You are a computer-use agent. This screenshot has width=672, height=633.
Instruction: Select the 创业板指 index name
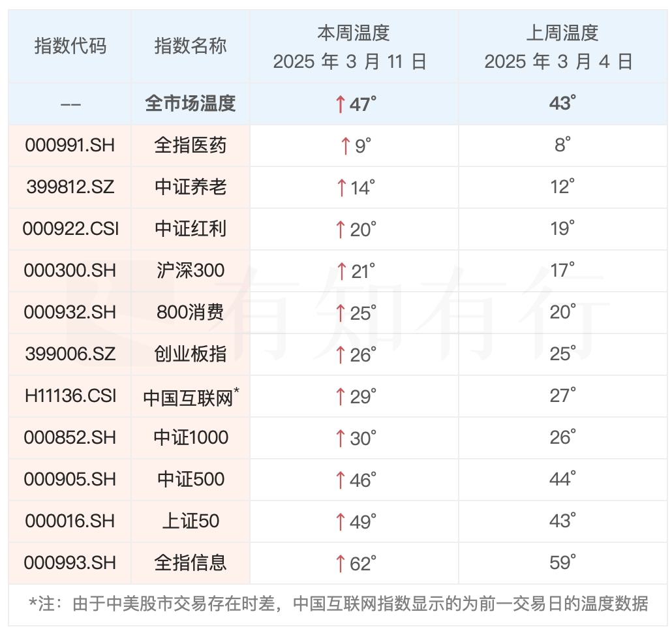point(190,354)
